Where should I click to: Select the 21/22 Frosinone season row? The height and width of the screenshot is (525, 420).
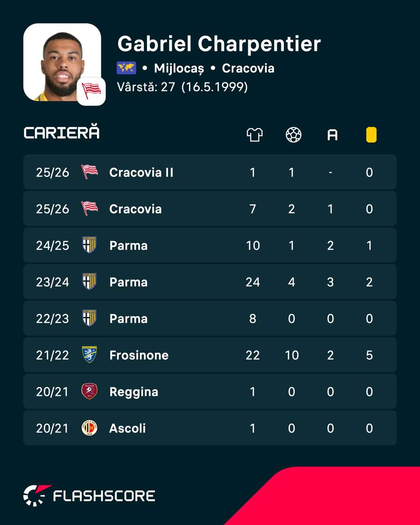pos(210,355)
